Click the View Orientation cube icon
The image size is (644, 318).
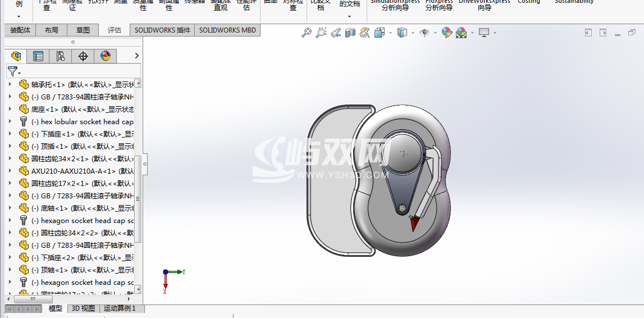(380, 33)
